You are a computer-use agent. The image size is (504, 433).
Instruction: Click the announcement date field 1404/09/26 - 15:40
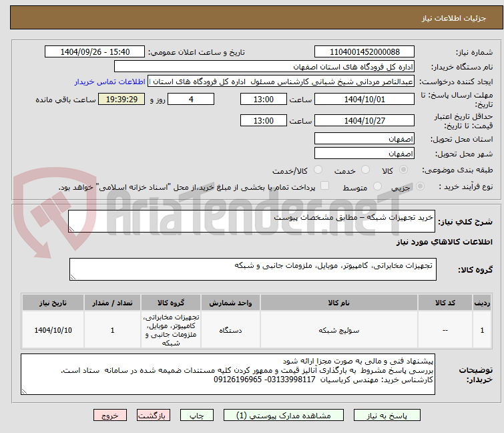click(x=95, y=52)
